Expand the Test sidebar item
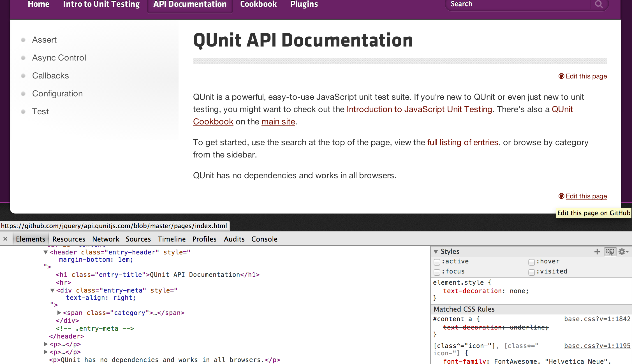 click(24, 112)
